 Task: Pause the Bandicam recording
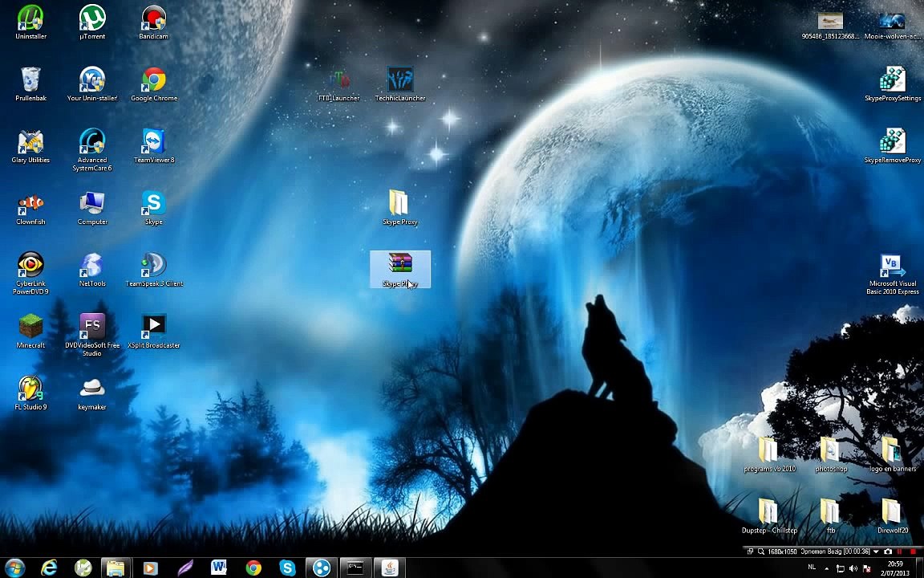pyautogui.click(x=900, y=552)
